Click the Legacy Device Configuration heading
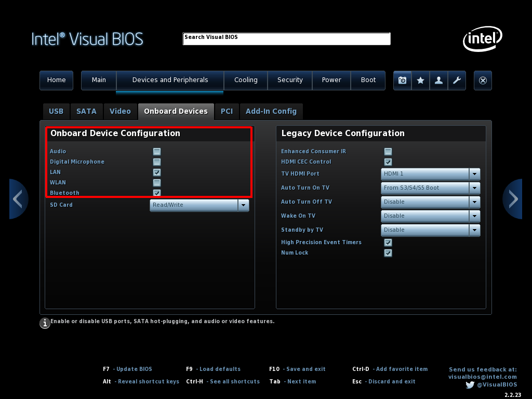 [343, 134]
